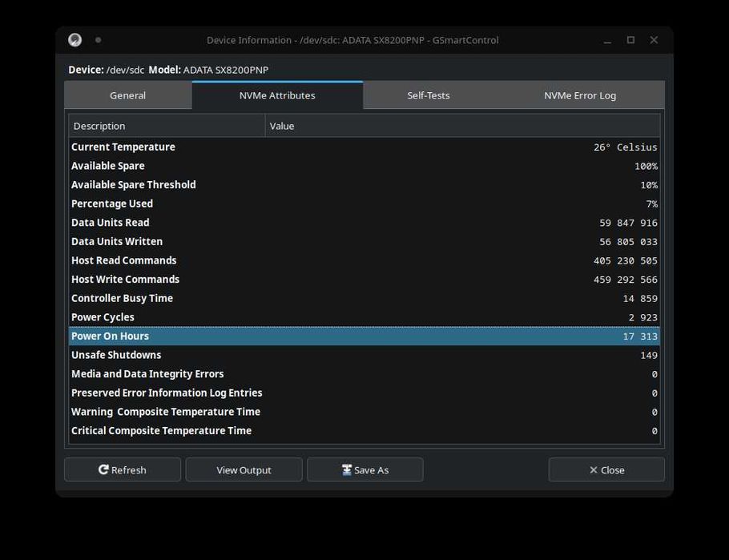Screen dimensions: 729x560
Task: Select Critical Composite Temperature Time row
Action: pos(364,431)
